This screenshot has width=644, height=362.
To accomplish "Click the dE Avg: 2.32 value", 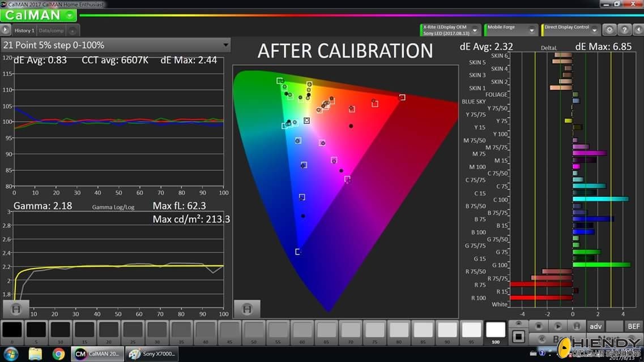I will [x=487, y=46].
